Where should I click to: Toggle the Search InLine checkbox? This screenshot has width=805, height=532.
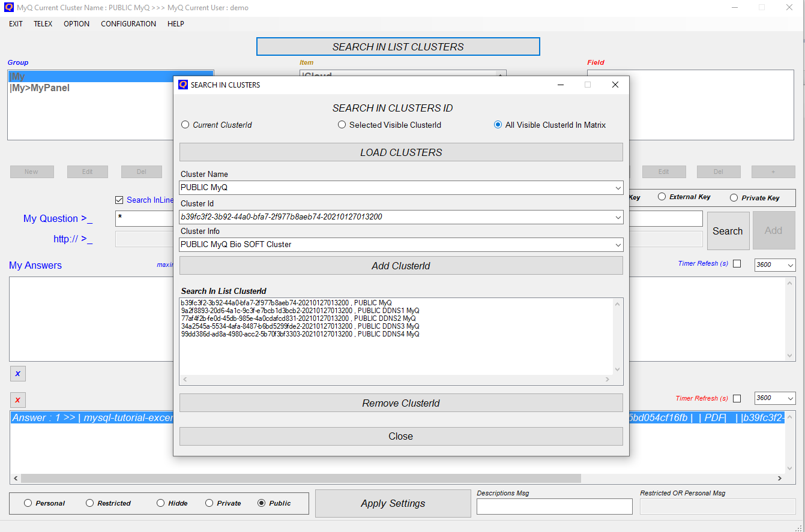[x=119, y=200]
